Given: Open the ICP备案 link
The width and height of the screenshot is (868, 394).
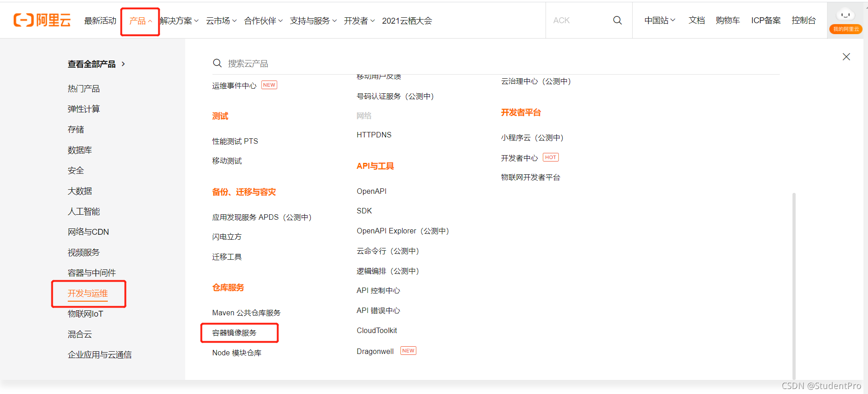Looking at the screenshot, I should 766,20.
